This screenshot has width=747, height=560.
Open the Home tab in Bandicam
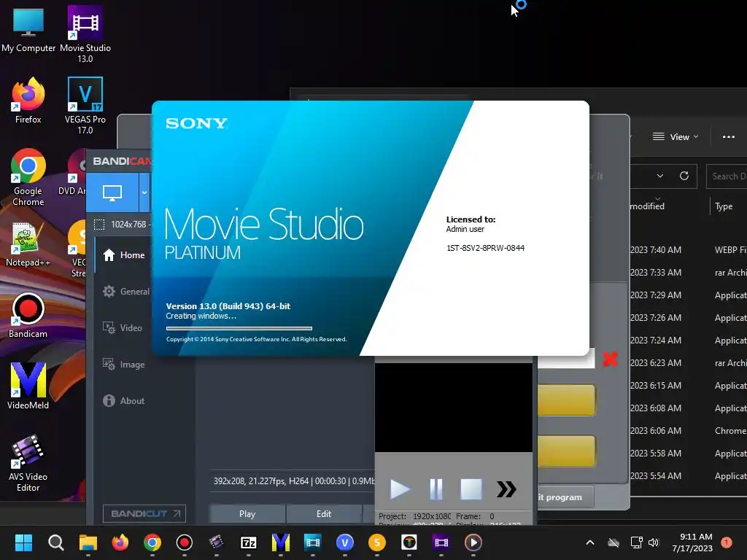124,255
